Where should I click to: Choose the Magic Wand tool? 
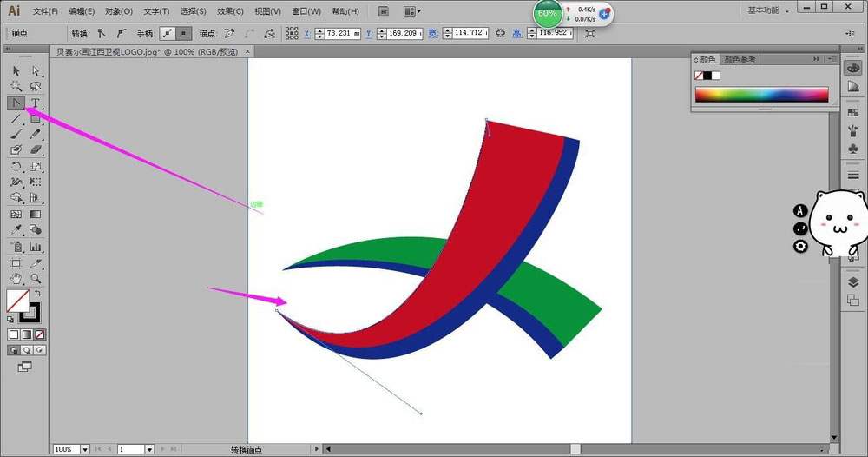pos(16,86)
